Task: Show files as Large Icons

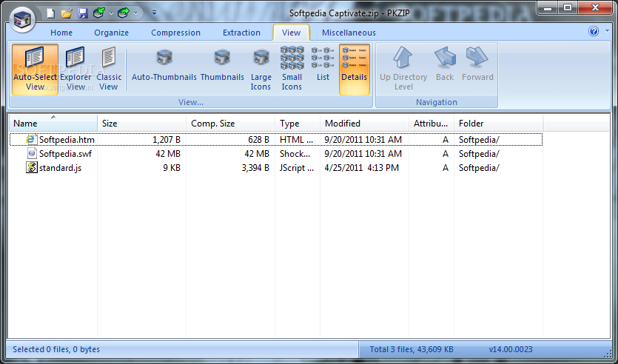Action: click(261, 70)
